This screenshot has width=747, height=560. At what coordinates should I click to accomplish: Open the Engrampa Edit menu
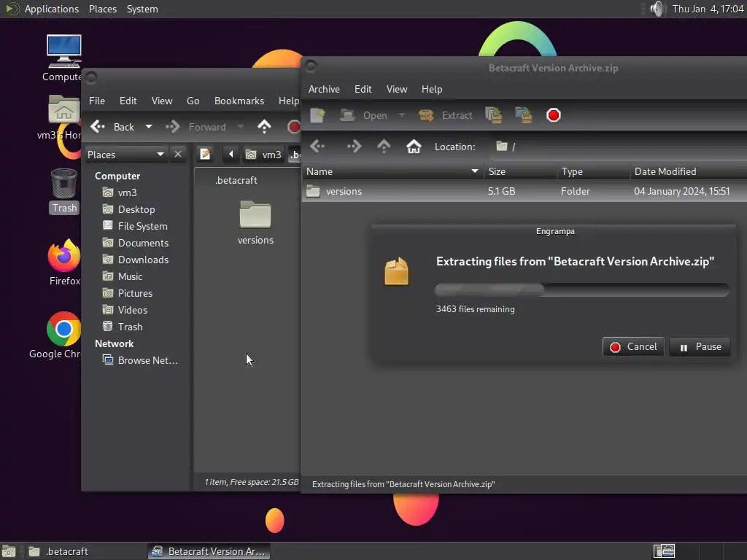pos(363,89)
